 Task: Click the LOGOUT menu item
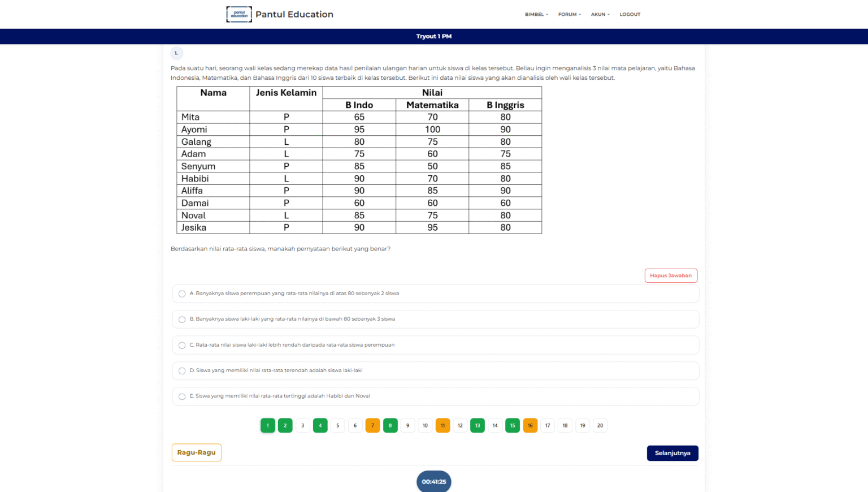point(630,14)
